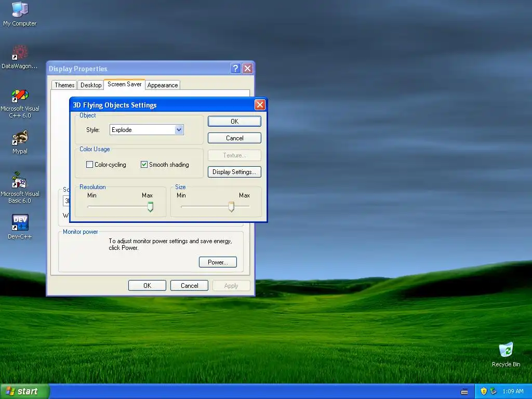This screenshot has width=532, height=399.
Task: Click the Display Properties help question-mark button
Action: [235, 69]
